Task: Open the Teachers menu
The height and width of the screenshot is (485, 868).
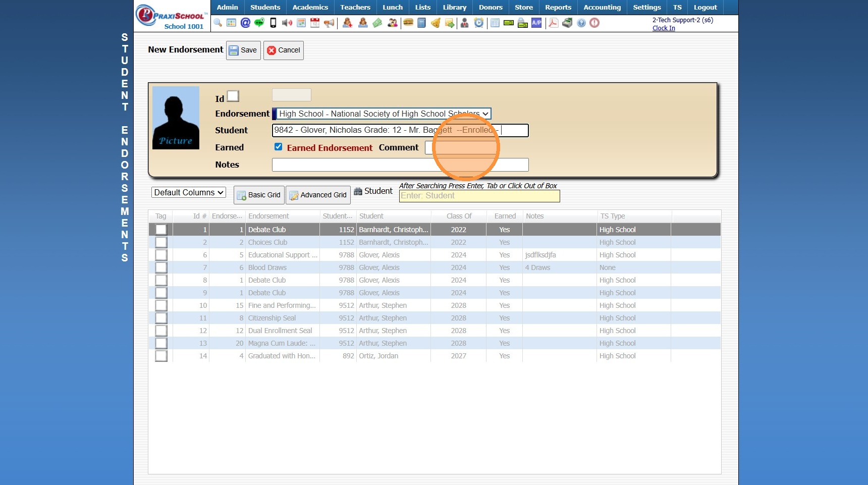Action: coord(355,7)
